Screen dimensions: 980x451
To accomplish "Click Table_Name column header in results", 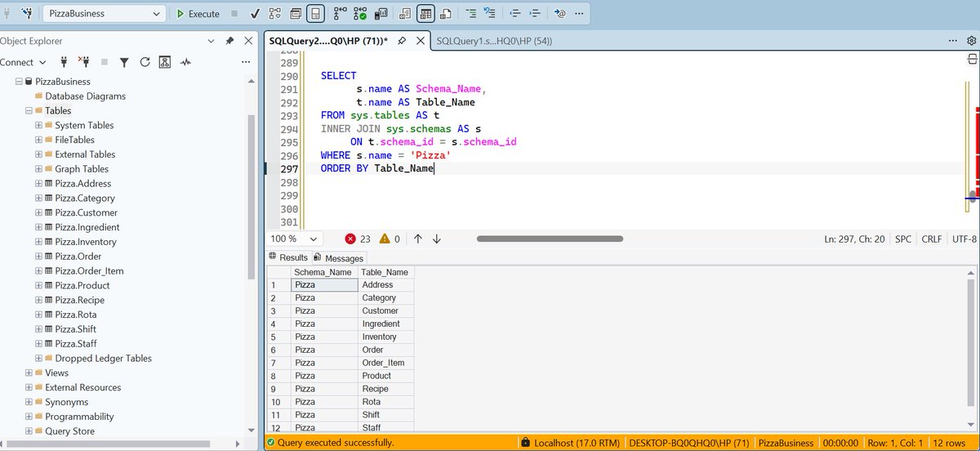I will 385,272.
